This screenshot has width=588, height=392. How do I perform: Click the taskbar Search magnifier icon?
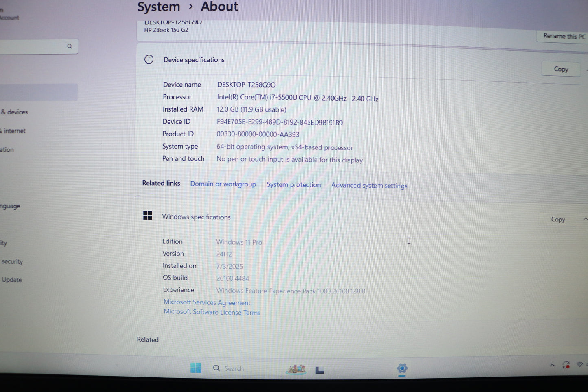click(216, 368)
